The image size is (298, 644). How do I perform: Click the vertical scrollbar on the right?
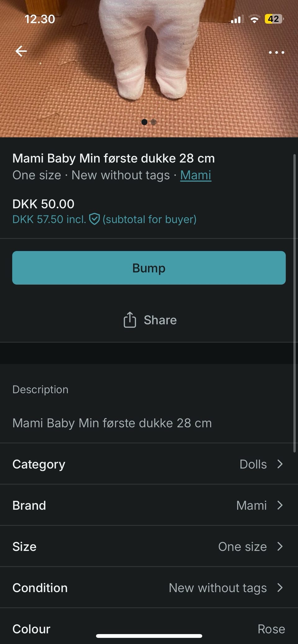tap(294, 303)
